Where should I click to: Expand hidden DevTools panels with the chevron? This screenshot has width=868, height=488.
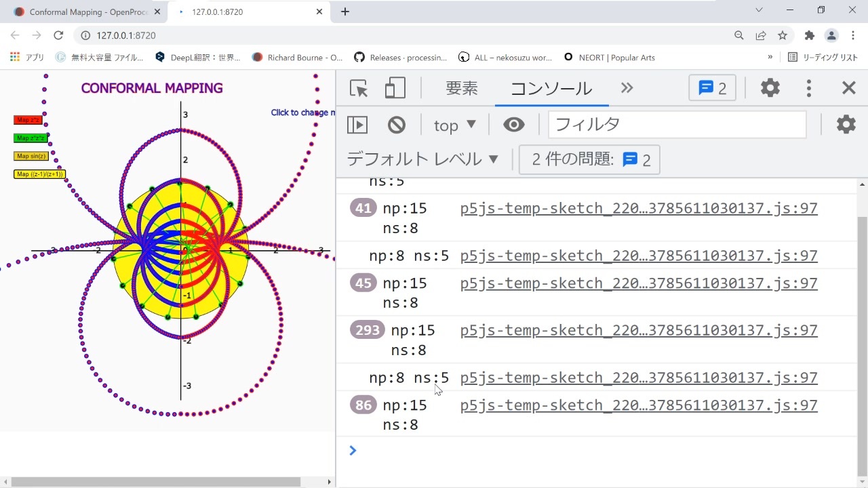click(627, 87)
